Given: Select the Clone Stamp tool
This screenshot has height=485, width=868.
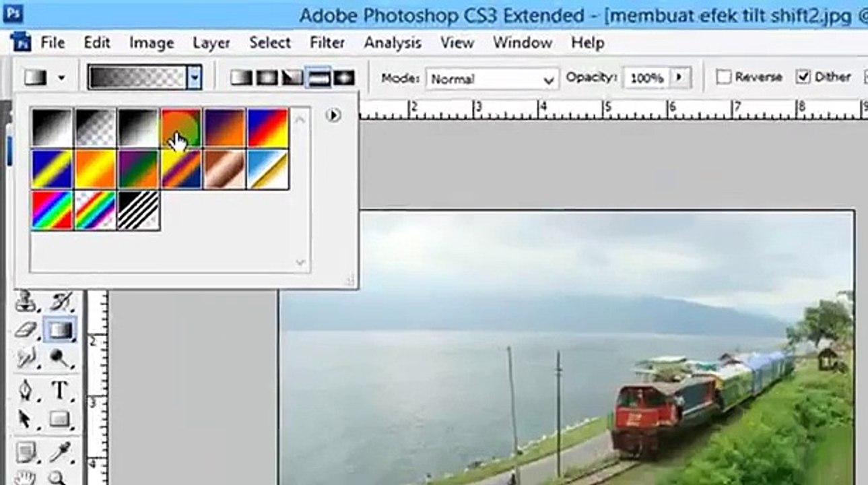Looking at the screenshot, I should click(26, 301).
